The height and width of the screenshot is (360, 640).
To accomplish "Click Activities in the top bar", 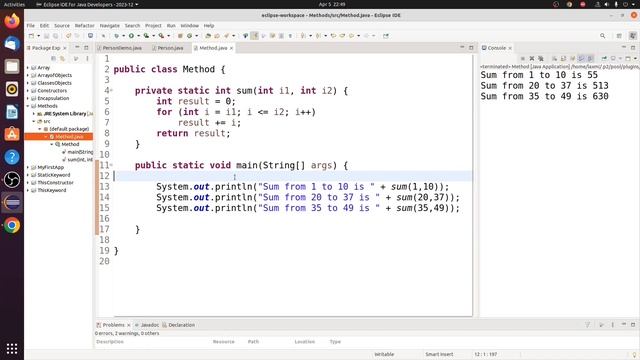I will (14, 4).
